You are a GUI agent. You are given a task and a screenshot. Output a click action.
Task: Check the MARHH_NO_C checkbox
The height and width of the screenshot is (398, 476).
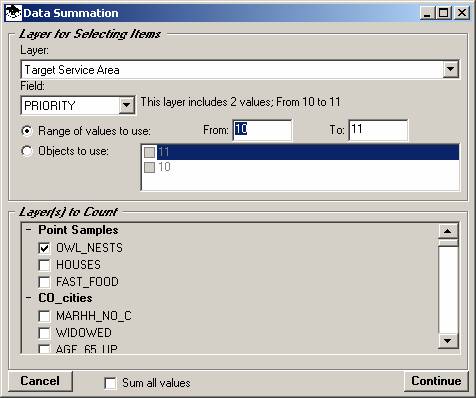coord(44,316)
